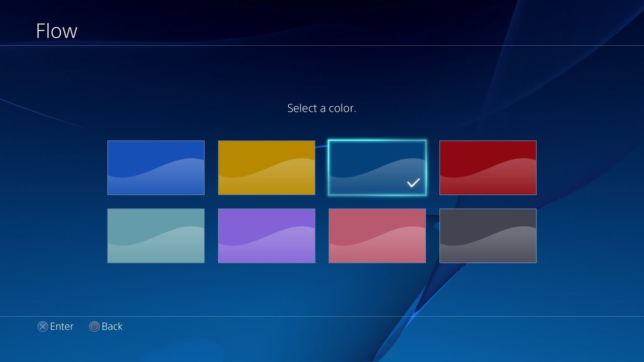The width and height of the screenshot is (644, 362).
Task: Select the bright blue color swatch
Action: pyautogui.click(x=156, y=167)
